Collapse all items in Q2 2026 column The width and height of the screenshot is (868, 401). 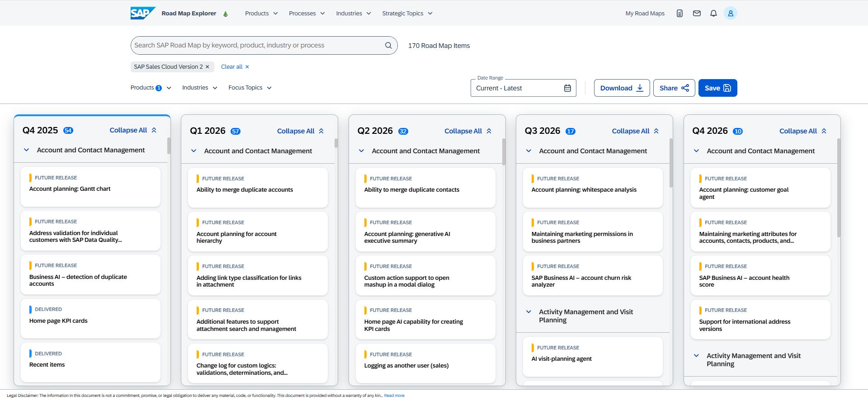tap(467, 131)
